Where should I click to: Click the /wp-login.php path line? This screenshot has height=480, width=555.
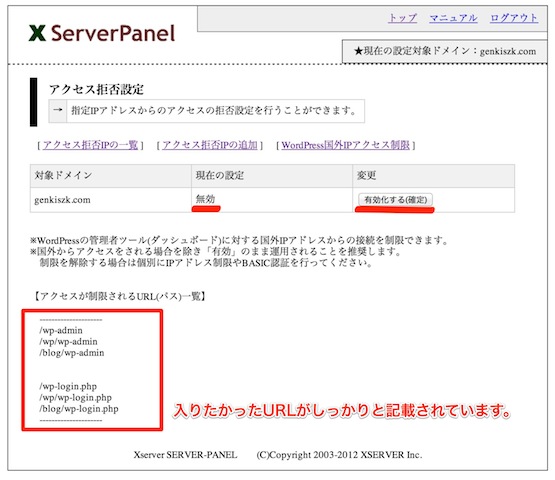coord(68,386)
